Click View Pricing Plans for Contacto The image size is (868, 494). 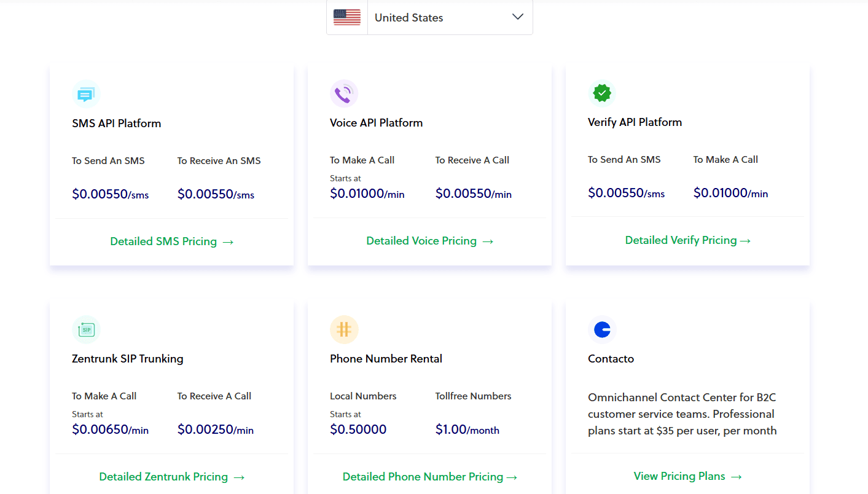tap(688, 476)
